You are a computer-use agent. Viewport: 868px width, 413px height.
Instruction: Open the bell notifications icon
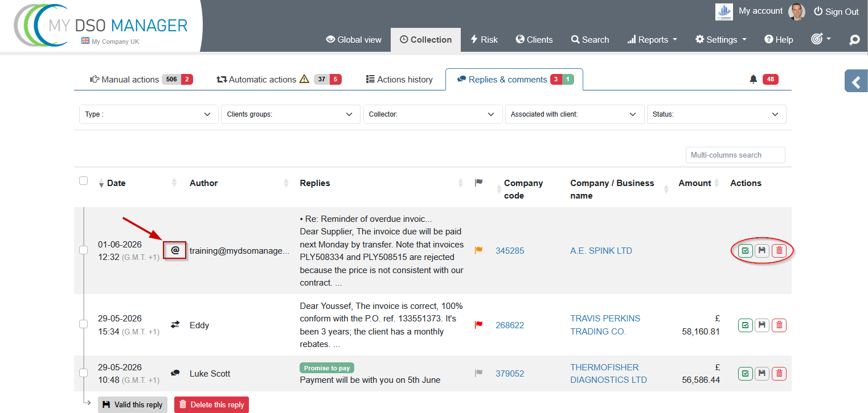(754, 80)
